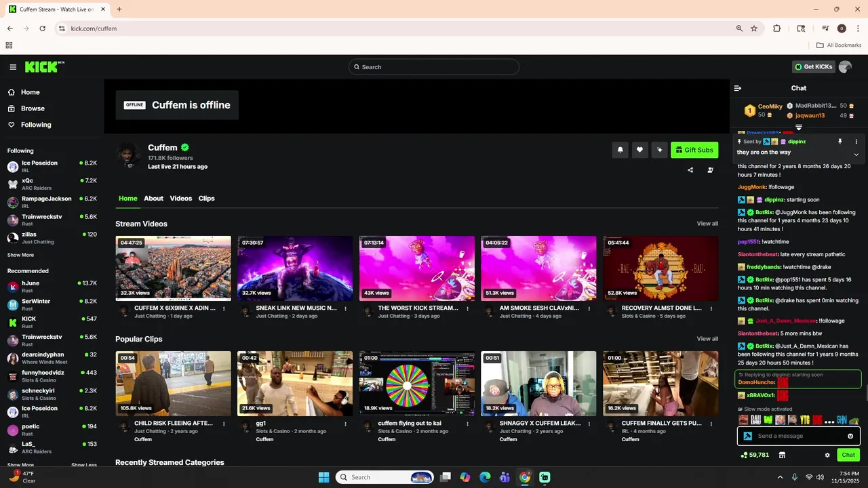Show more emotes with three dots
This screenshot has width=868, height=488.
pyautogui.click(x=829, y=421)
